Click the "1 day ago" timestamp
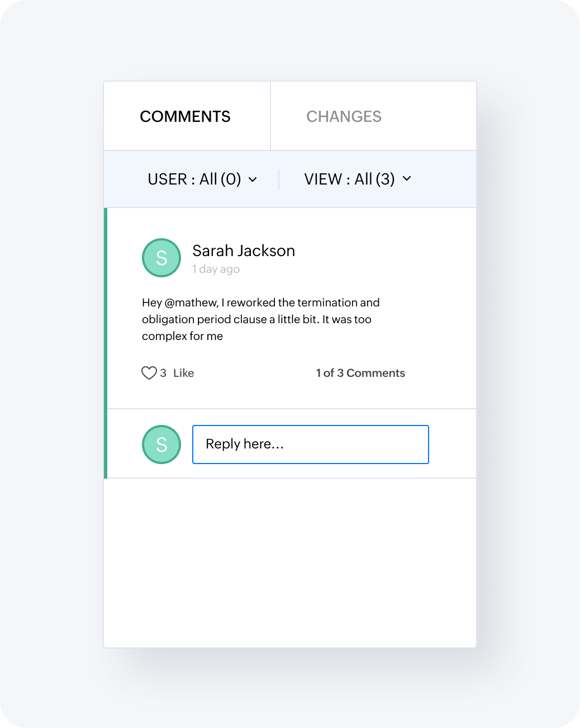This screenshot has height=728, width=580. pos(216,269)
